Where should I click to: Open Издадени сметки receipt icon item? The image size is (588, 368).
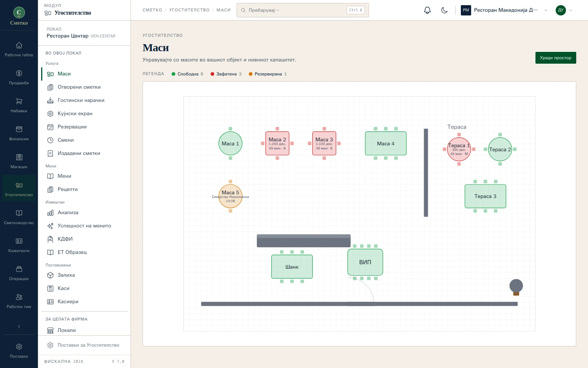84,153
